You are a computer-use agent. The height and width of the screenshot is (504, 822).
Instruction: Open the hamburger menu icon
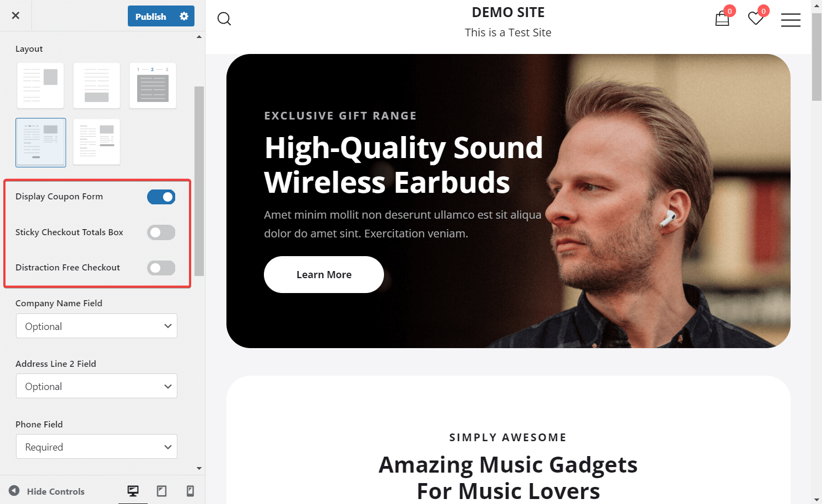(x=791, y=20)
